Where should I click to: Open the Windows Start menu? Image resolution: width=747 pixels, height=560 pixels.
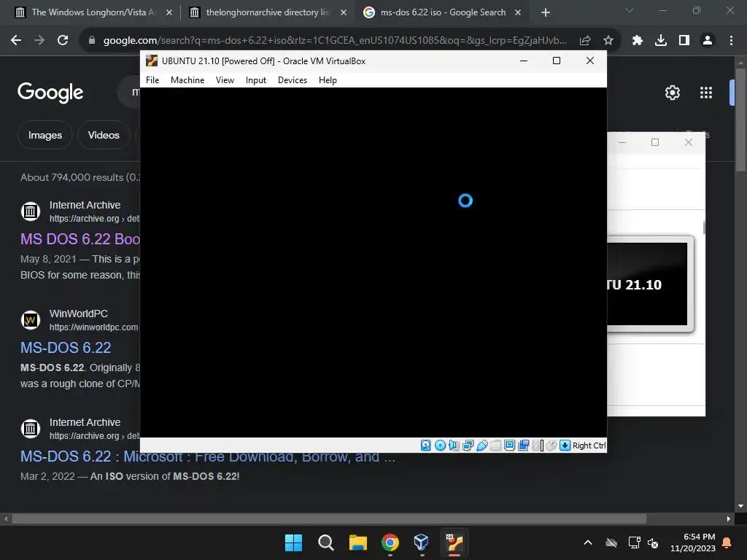(293, 542)
